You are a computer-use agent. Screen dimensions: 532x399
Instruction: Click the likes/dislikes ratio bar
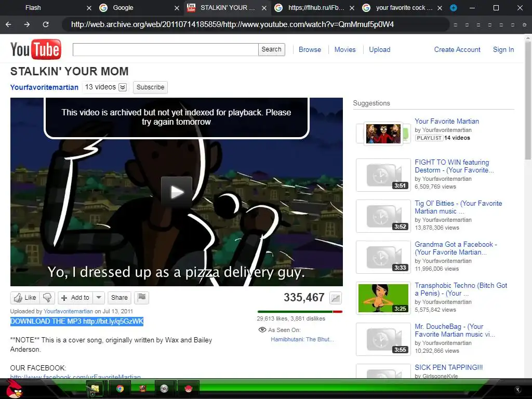300,312
